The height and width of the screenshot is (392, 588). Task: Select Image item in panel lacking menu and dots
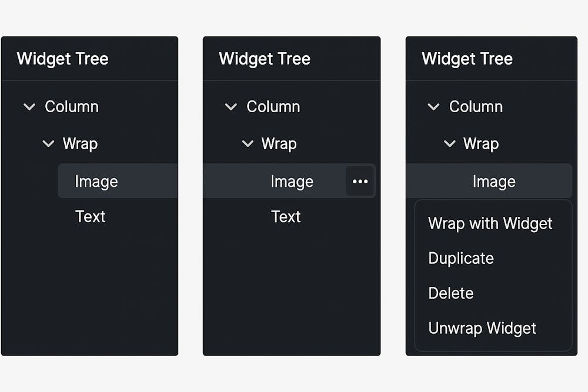coord(96,182)
